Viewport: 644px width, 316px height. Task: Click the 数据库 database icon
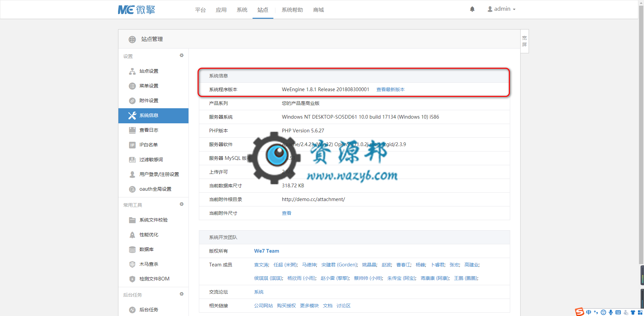coord(132,250)
